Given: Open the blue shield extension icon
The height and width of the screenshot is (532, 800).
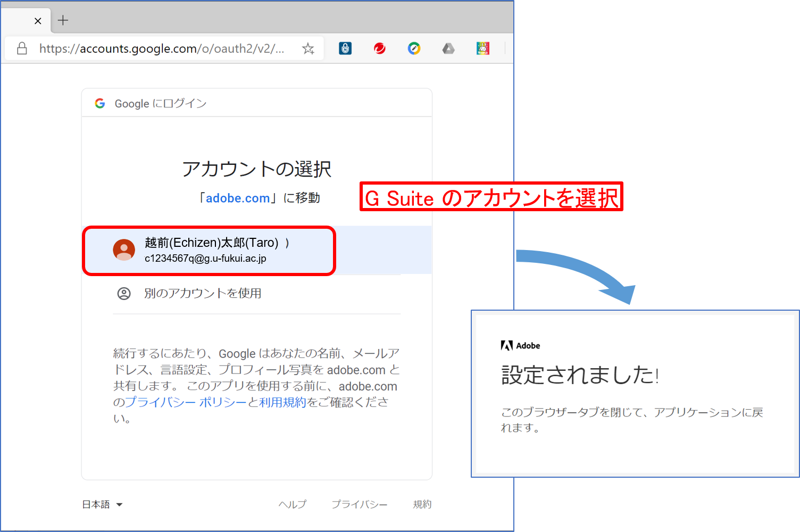Looking at the screenshot, I should [345, 48].
